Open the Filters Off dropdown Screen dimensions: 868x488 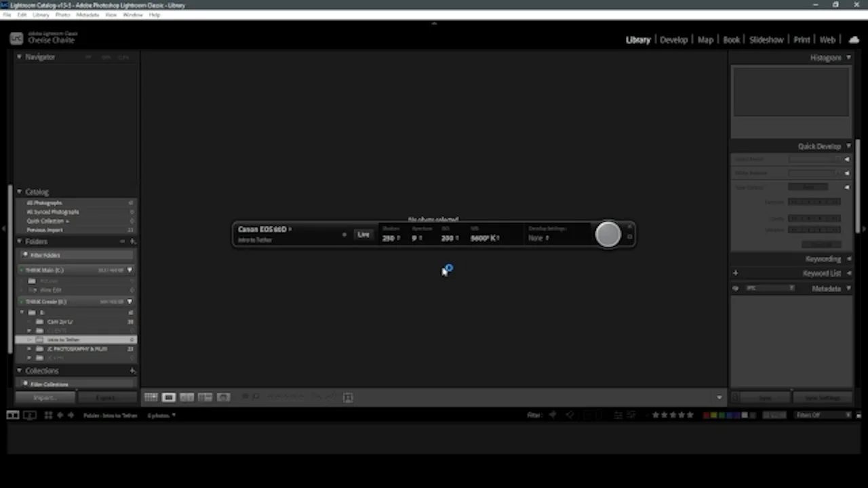(823, 415)
